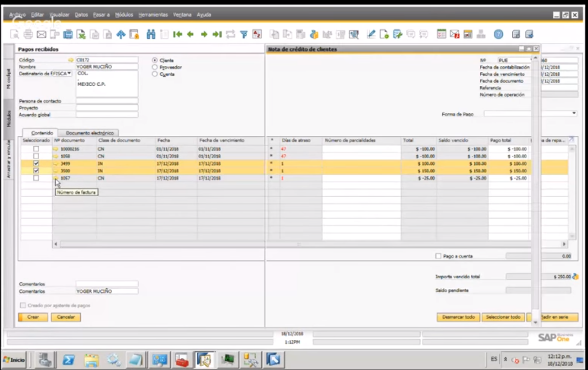The height and width of the screenshot is (370, 588).
Task: Click the email document toolbar icon
Action: pos(41,33)
